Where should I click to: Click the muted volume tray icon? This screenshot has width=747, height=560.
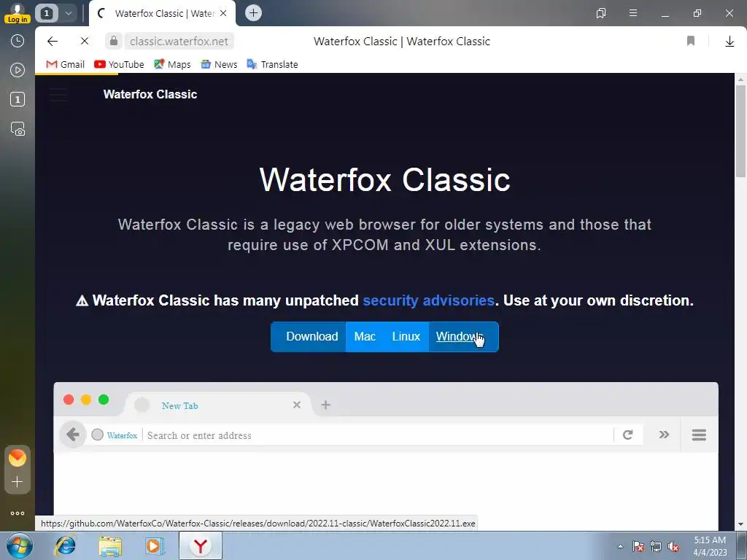click(673, 546)
